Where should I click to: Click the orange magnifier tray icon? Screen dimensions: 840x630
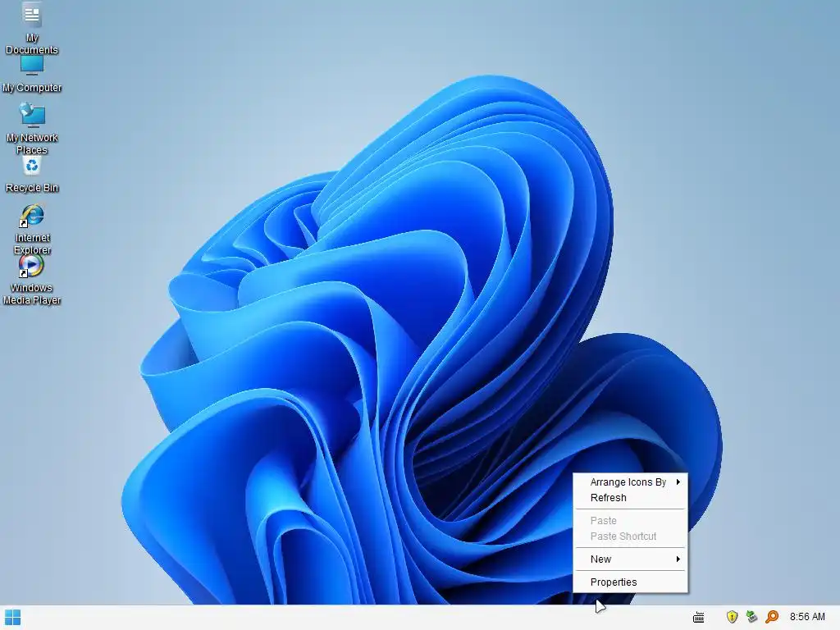pos(771,617)
